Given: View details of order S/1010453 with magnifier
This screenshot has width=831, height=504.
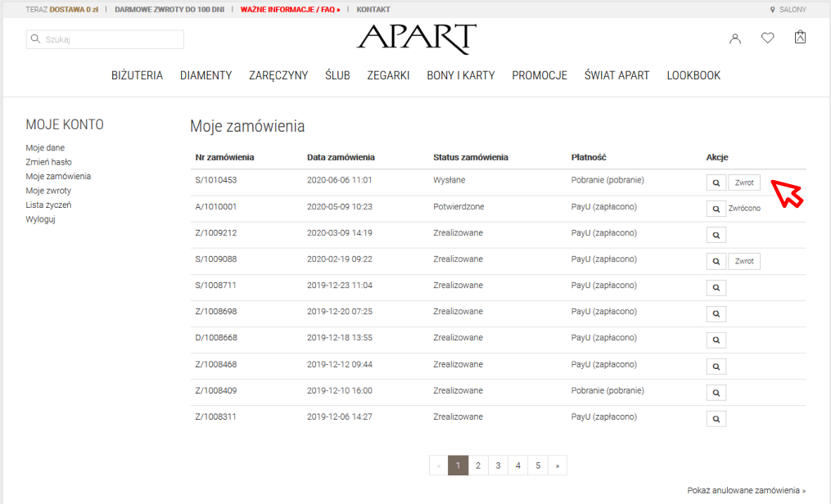Looking at the screenshot, I should (716, 183).
